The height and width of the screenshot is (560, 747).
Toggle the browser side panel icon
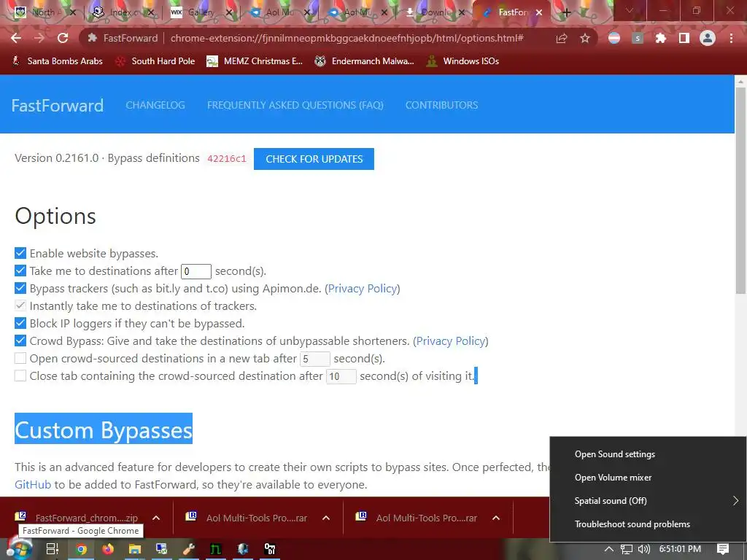point(684,38)
